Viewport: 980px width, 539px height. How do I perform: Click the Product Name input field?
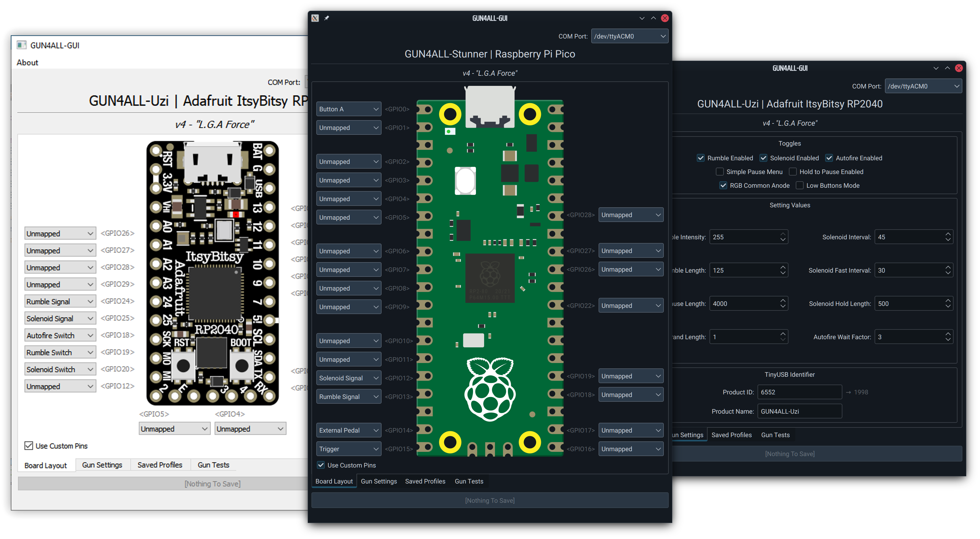click(799, 411)
